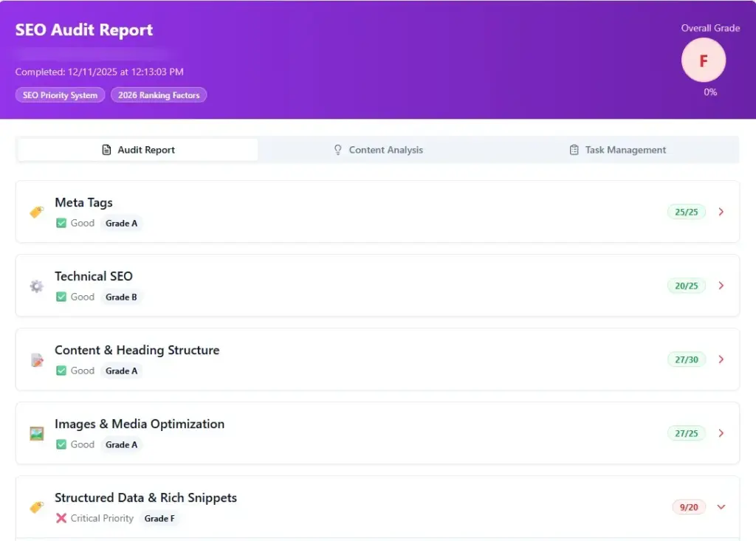Expand the Meta Tags section chevron
The width and height of the screenshot is (756, 541).
pyautogui.click(x=721, y=212)
